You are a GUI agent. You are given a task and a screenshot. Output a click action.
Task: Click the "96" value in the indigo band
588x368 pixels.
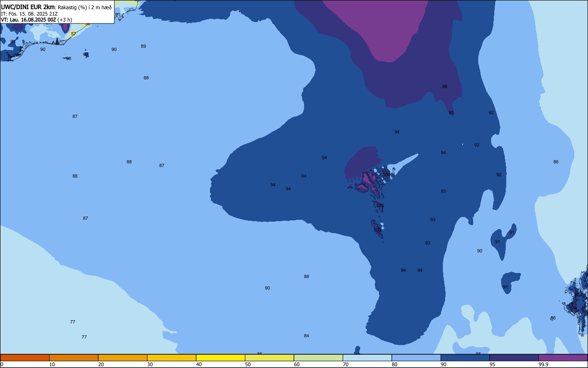445,87
